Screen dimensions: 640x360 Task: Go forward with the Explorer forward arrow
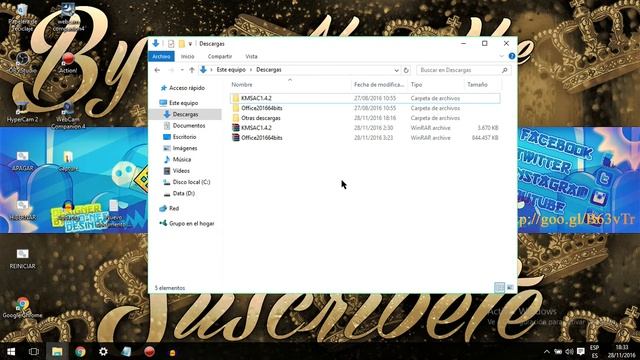coord(171,70)
